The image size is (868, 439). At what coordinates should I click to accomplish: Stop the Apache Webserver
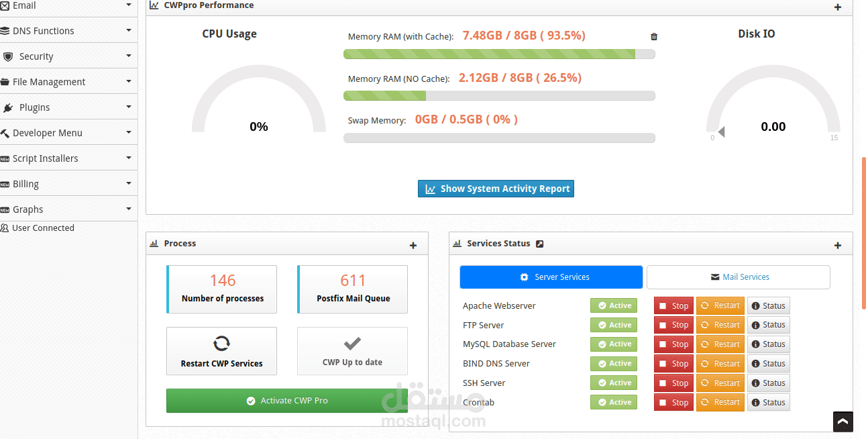tap(673, 305)
